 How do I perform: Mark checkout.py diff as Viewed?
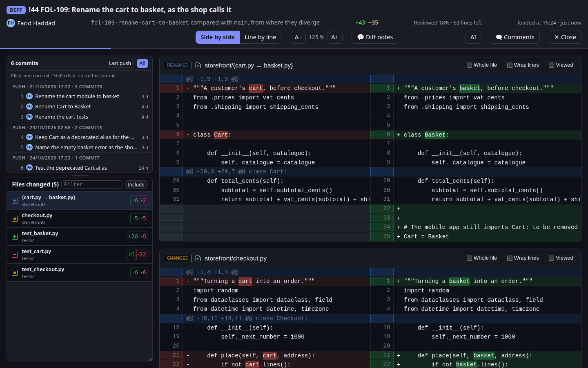tap(561, 258)
